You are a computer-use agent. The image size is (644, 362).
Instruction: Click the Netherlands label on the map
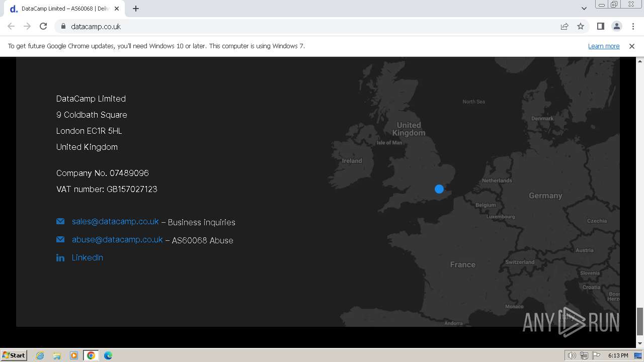click(x=497, y=180)
